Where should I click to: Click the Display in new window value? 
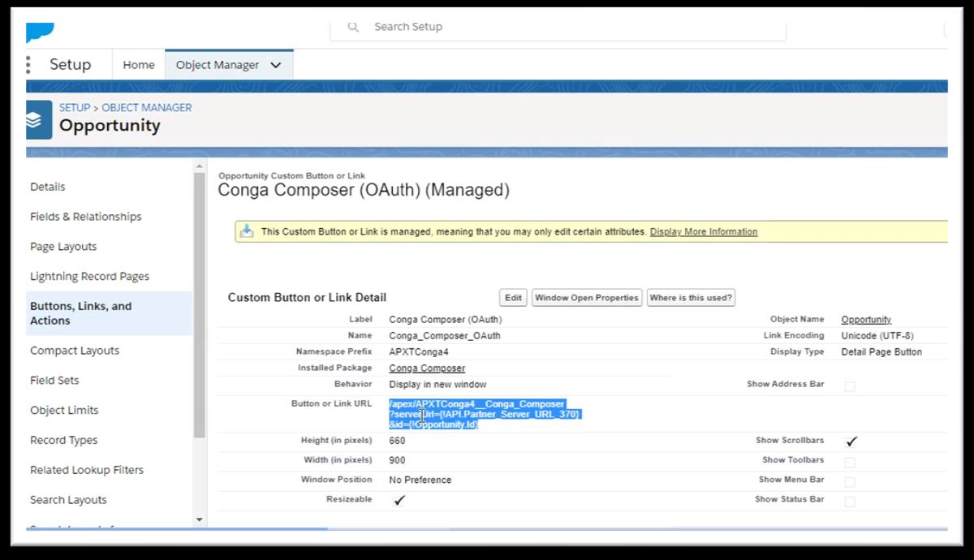pos(437,385)
